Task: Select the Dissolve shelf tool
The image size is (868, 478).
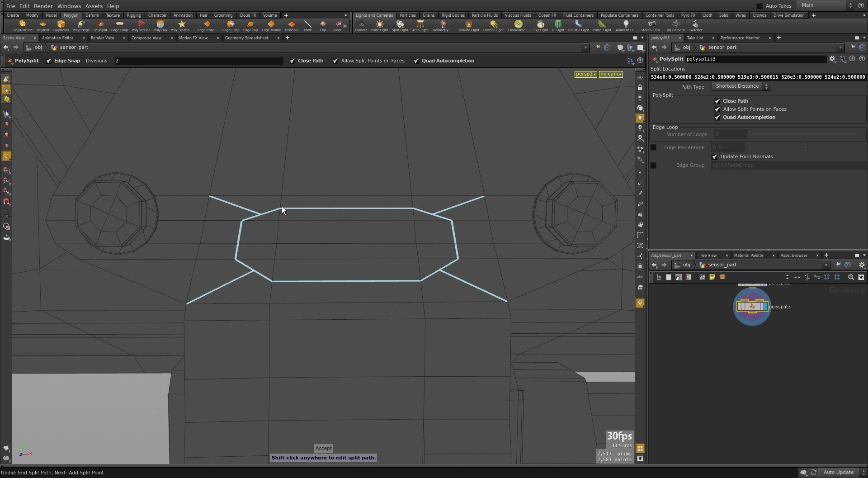Action: point(291,26)
